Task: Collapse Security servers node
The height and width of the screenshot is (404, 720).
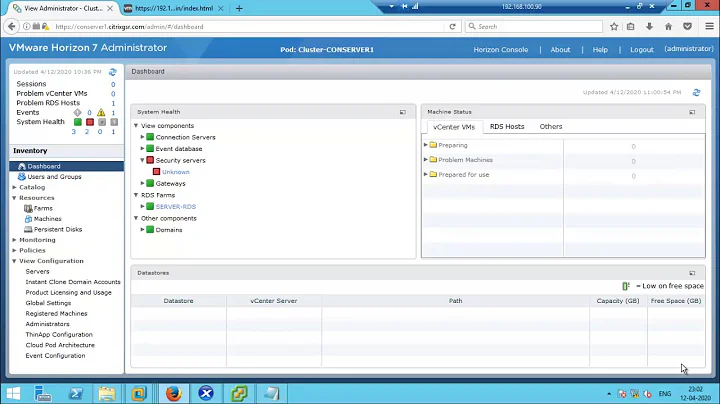Action: (142, 160)
